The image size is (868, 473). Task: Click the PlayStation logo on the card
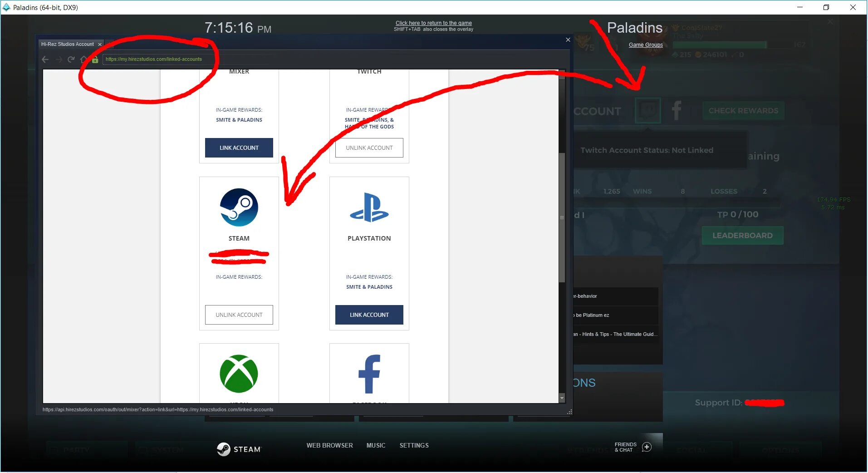point(369,207)
